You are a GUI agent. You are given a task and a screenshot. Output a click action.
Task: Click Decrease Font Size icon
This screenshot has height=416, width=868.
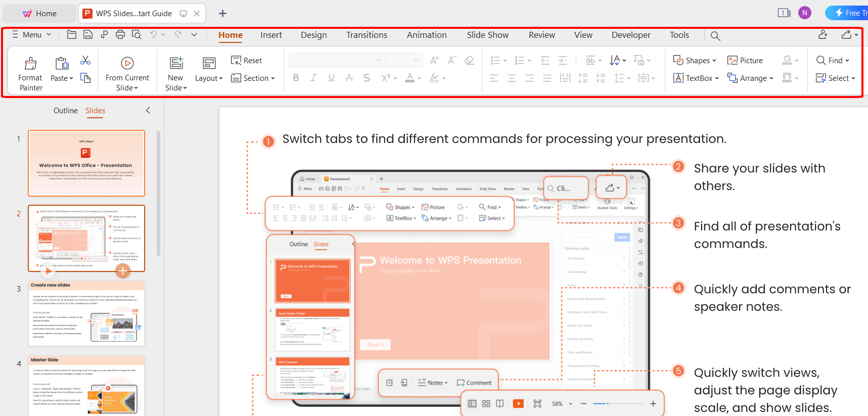(452, 60)
